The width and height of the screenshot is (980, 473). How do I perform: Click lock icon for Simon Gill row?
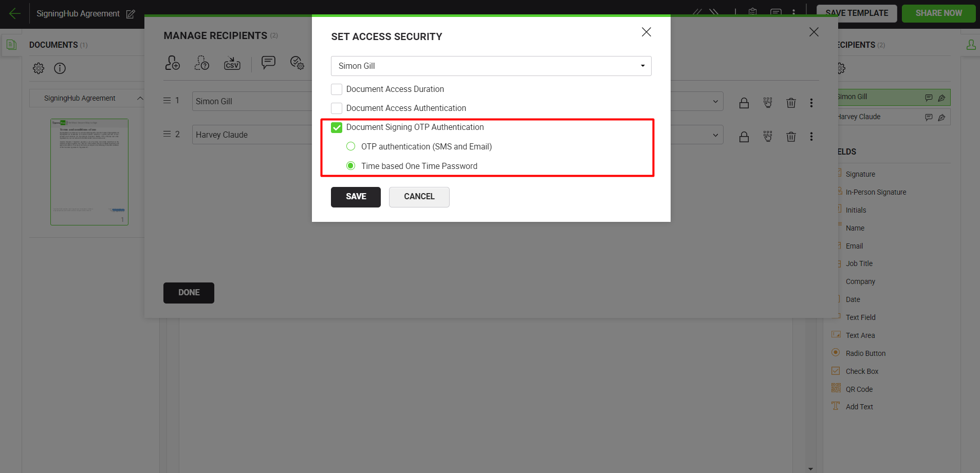tap(744, 103)
